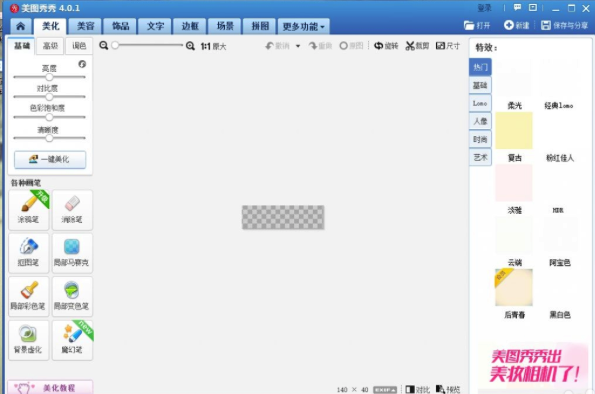Switch to the 边框 tab

click(190, 26)
